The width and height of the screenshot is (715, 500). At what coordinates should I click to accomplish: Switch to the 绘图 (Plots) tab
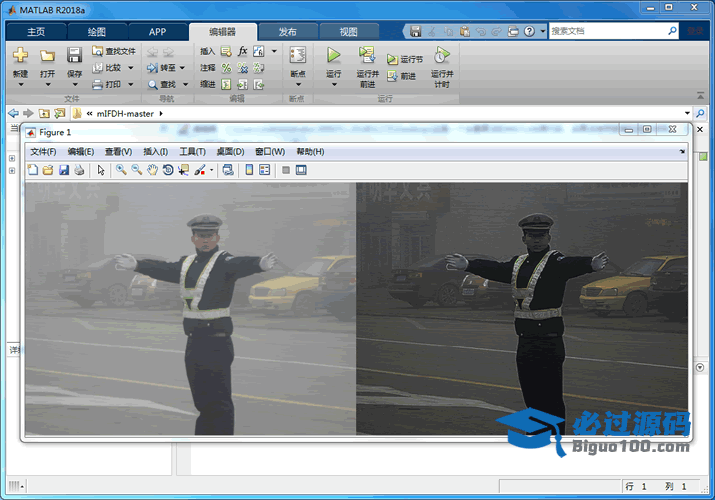tap(97, 32)
